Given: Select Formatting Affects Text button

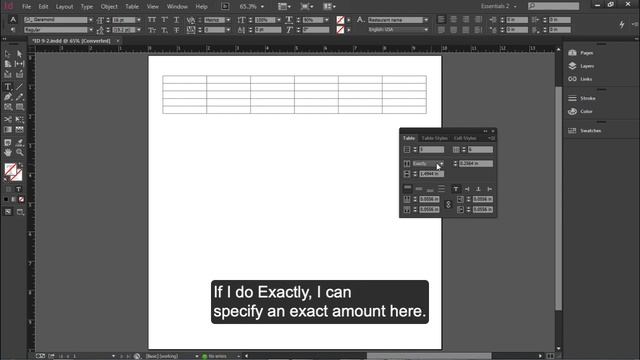Looking at the screenshot, I should pyautogui.click(x=18, y=189).
